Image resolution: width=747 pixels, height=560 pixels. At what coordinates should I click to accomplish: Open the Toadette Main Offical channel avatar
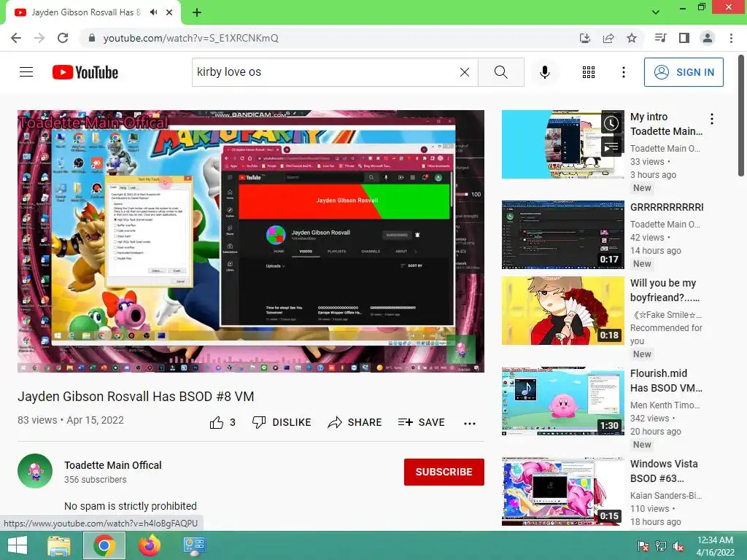(35, 471)
